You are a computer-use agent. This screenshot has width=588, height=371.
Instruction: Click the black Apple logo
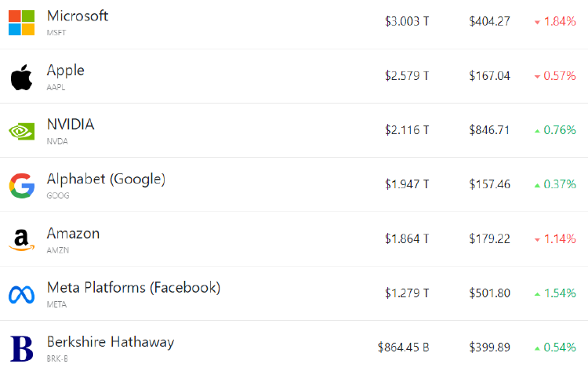21,78
